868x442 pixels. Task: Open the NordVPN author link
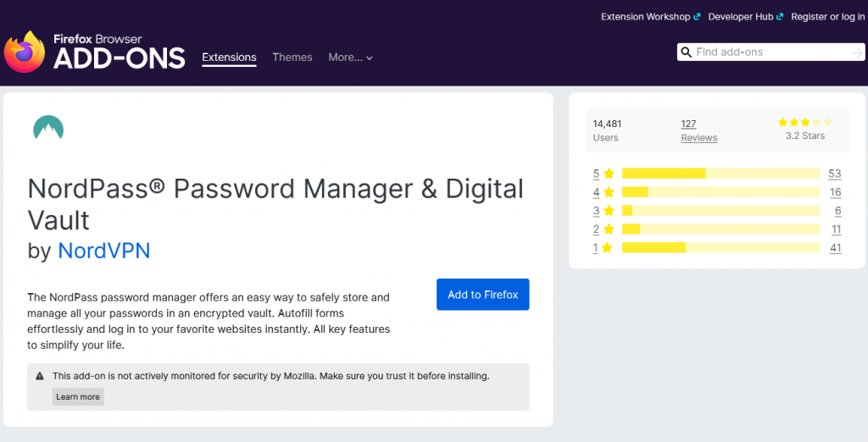(104, 251)
